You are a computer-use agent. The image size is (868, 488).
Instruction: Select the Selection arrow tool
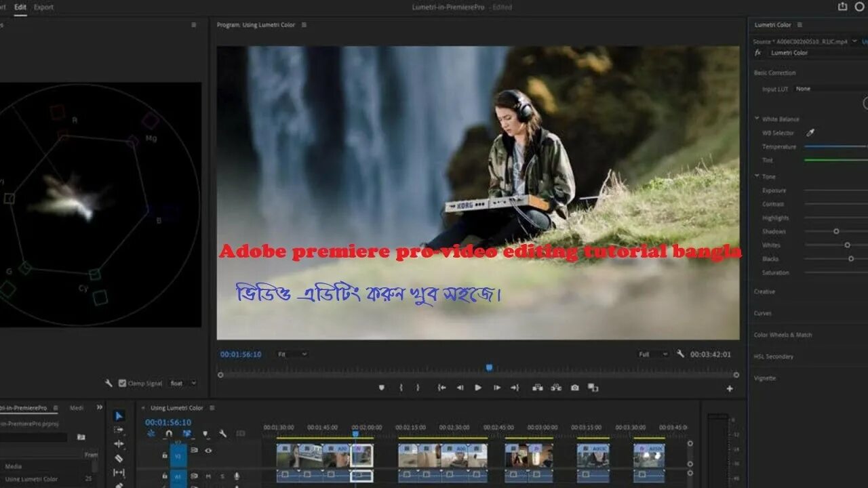pos(119,415)
